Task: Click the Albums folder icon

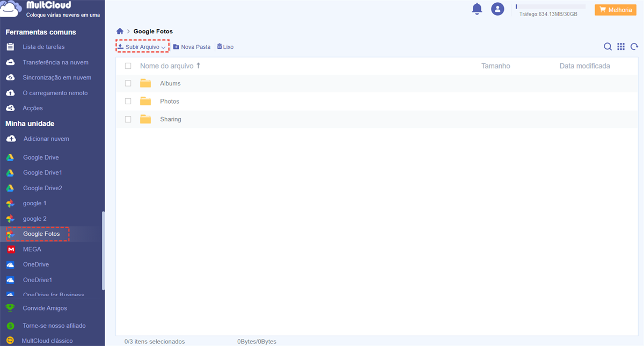Action: 145,83
